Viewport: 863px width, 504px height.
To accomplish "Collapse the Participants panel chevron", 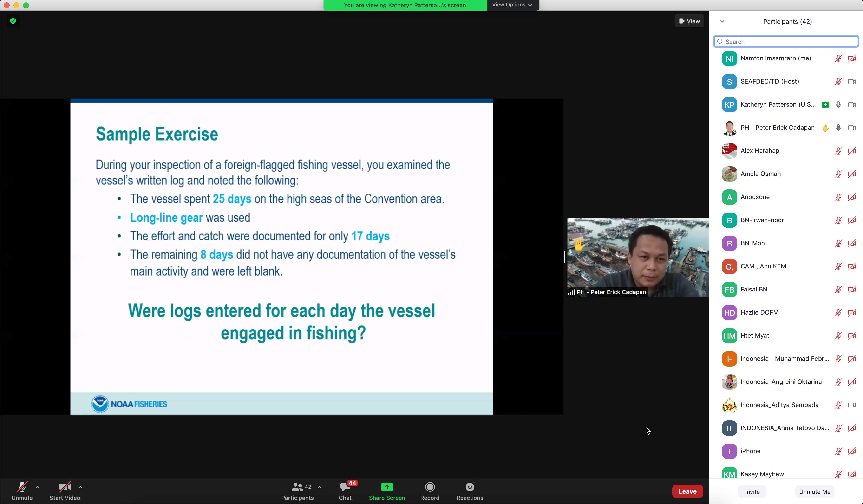I will pyautogui.click(x=722, y=22).
